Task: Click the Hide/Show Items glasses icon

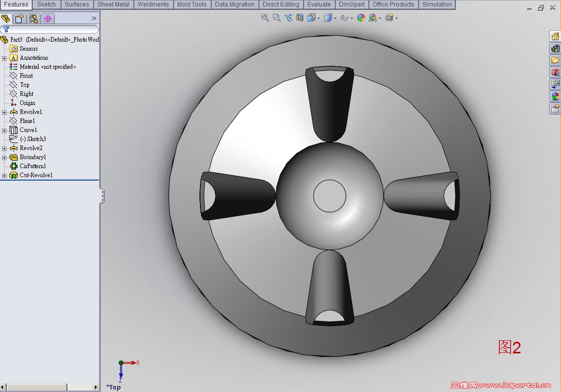Action: click(344, 18)
